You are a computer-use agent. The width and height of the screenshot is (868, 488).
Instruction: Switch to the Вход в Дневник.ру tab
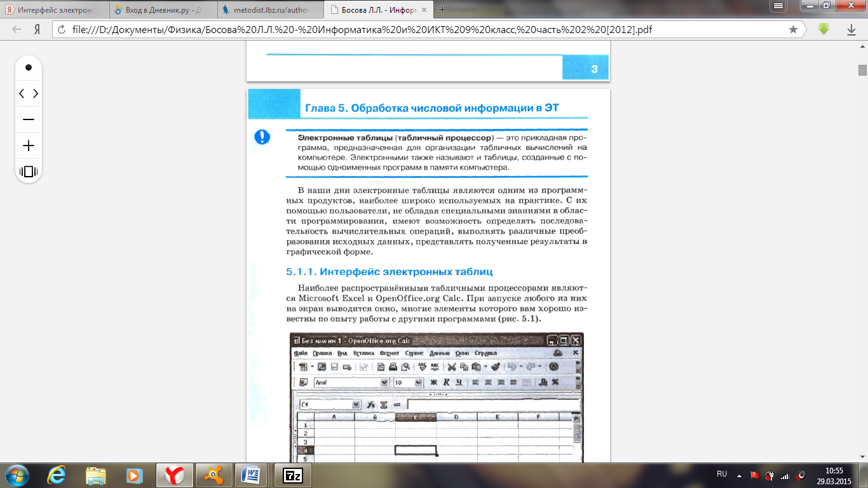(x=163, y=10)
